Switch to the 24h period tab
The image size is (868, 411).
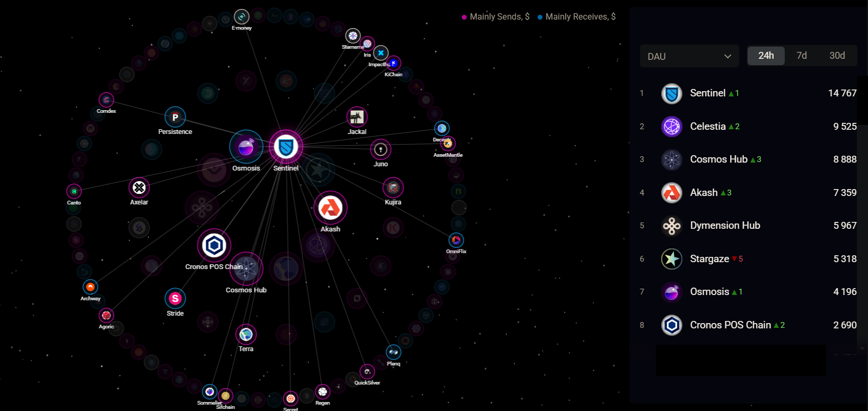point(766,56)
